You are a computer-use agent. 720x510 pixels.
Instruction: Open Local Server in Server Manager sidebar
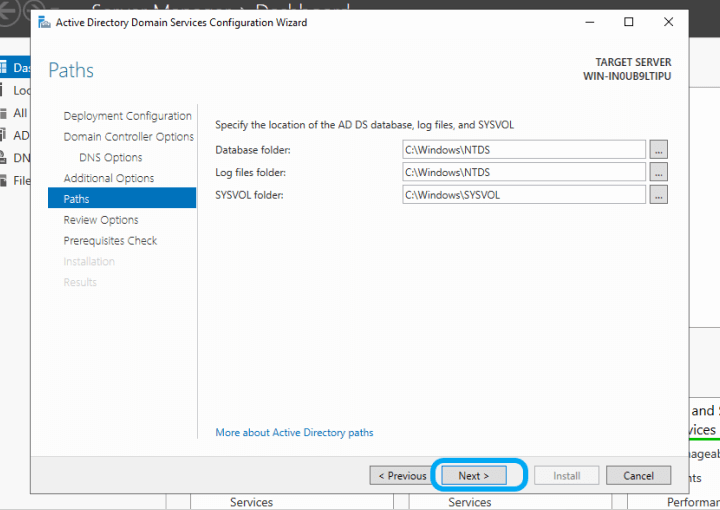click(x=15, y=90)
